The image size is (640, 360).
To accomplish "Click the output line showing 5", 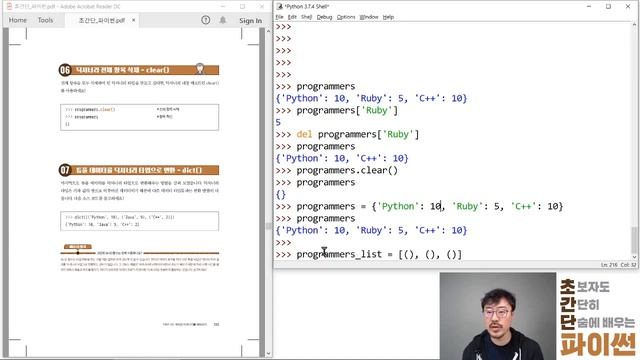I will (278, 122).
